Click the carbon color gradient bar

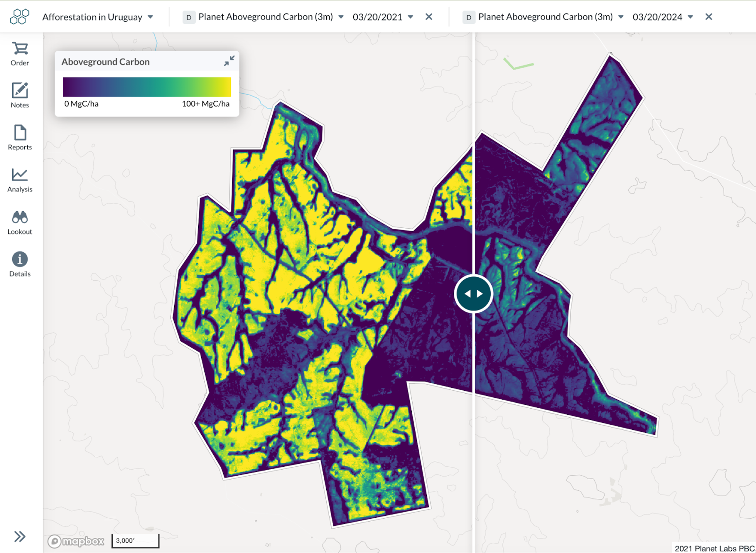(147, 87)
